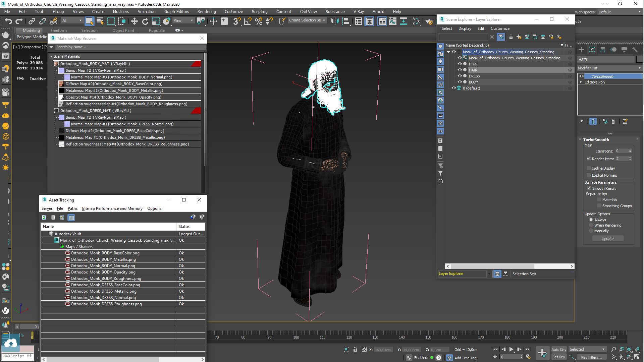644x362 pixels.
Task: Open the Utilities wrench panel tab
Action: coord(635,50)
